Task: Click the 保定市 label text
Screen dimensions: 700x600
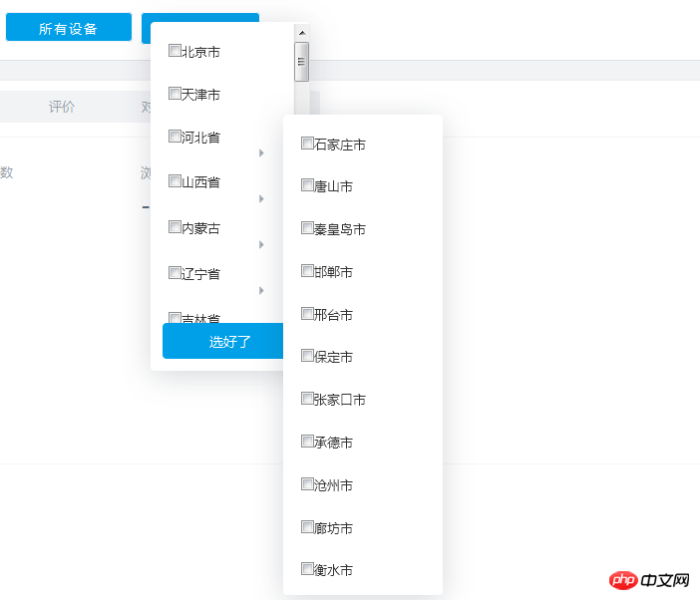Action: (333, 357)
